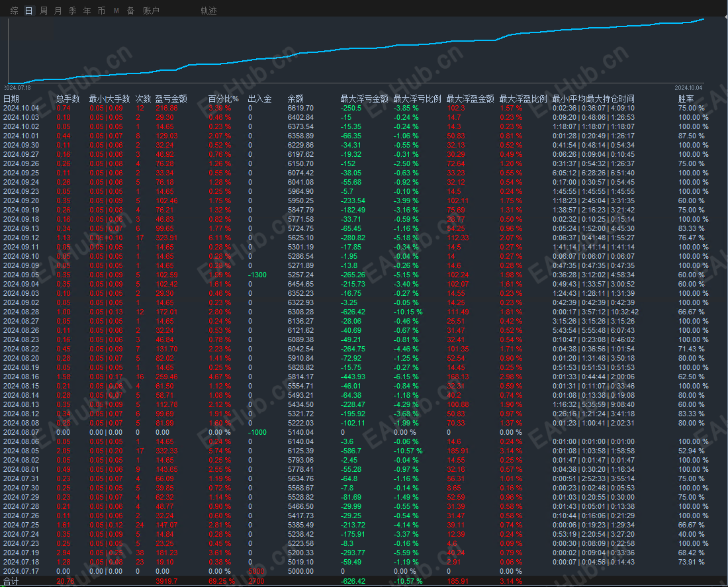Select the 2024.07.17 row date cell
The image size is (728, 587).
click(x=21, y=571)
